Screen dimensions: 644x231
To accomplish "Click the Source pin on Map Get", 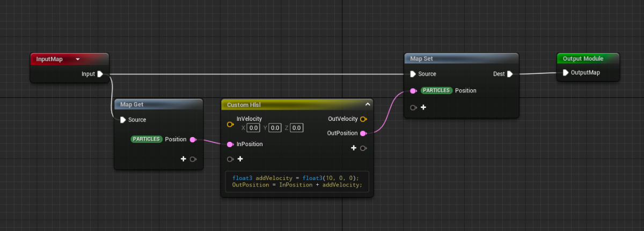I will coord(123,120).
